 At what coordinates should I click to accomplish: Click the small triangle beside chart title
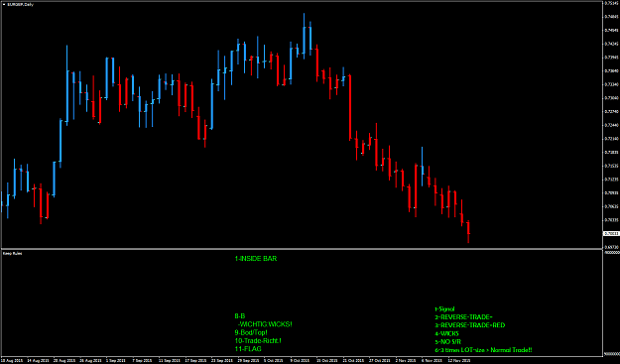point(4,4)
